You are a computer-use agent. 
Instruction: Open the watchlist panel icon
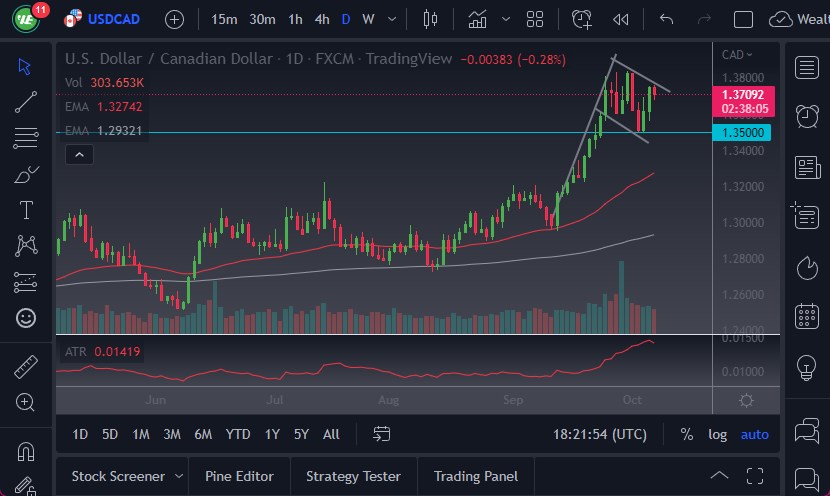tap(806, 67)
